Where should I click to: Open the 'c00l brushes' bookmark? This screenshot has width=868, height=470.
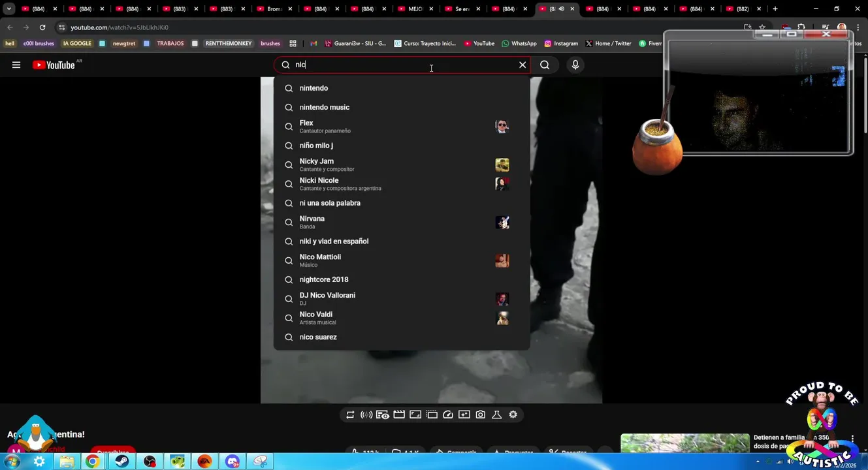[39, 44]
